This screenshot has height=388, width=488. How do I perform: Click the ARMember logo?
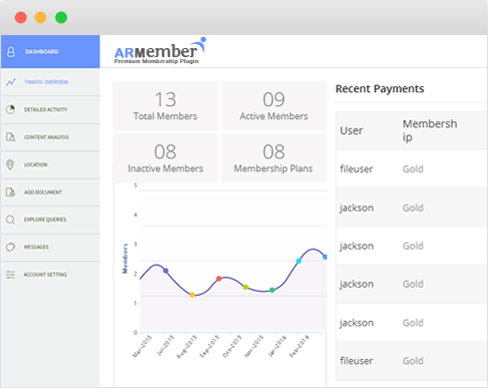pyautogui.click(x=160, y=51)
